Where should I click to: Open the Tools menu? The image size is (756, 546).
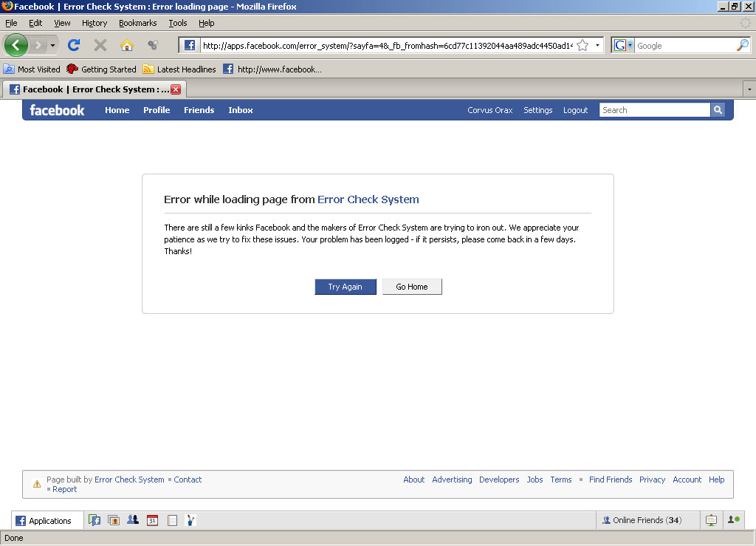[x=177, y=23]
